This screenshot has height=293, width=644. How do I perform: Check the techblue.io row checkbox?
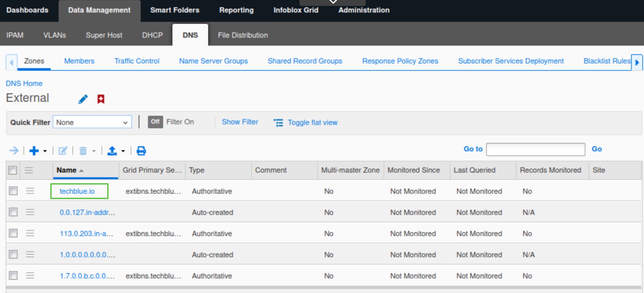point(13,191)
